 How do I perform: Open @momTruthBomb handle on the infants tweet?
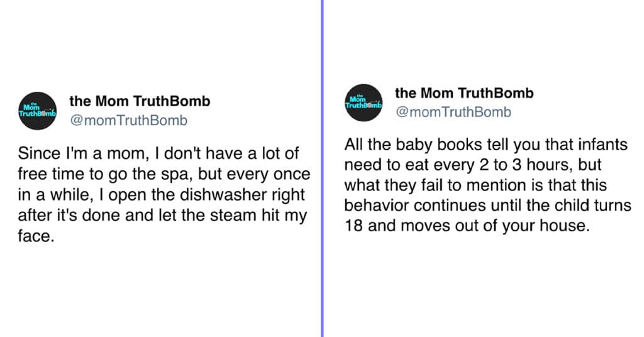(x=453, y=112)
